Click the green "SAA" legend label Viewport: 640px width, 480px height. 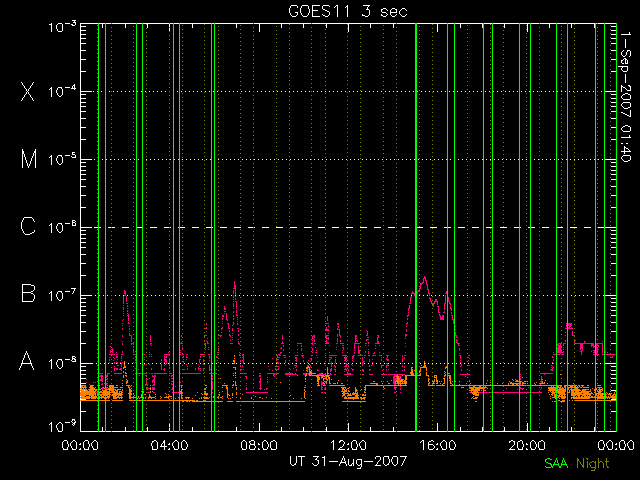coord(556,463)
